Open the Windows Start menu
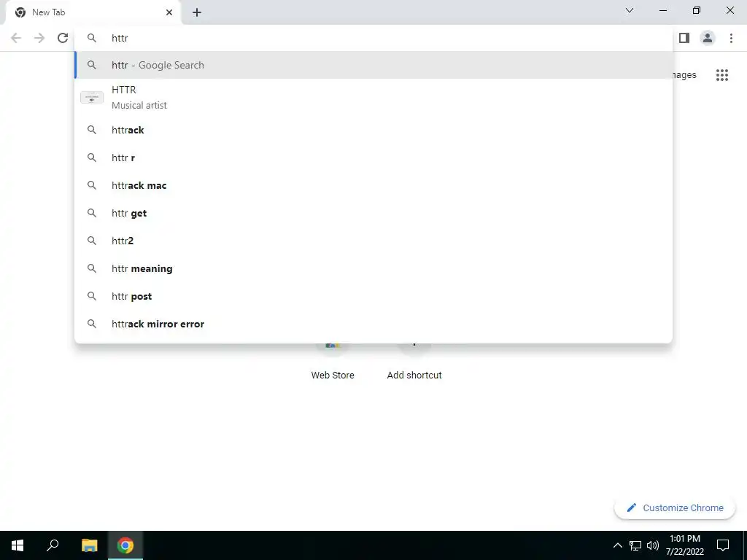The height and width of the screenshot is (560, 747). (x=18, y=545)
